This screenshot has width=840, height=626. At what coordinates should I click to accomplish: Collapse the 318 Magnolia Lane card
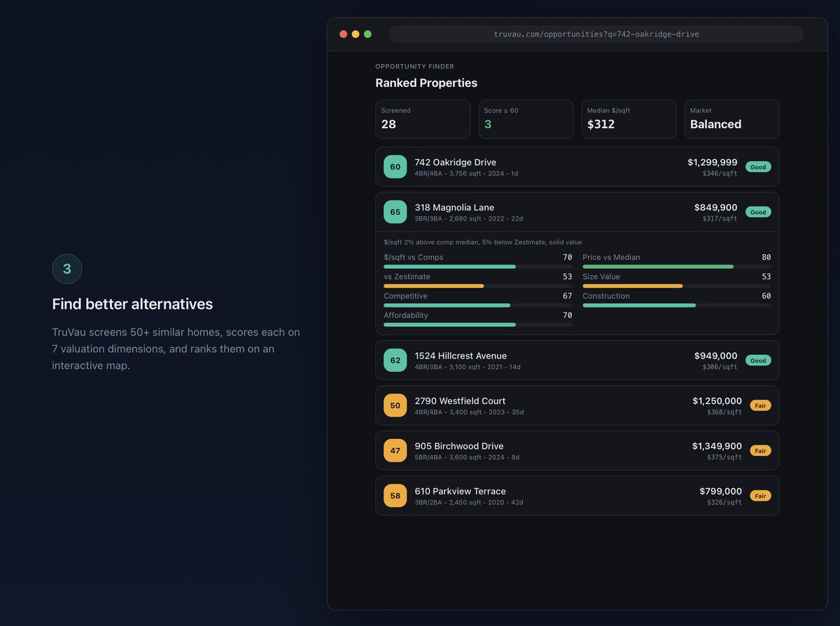pos(577,212)
